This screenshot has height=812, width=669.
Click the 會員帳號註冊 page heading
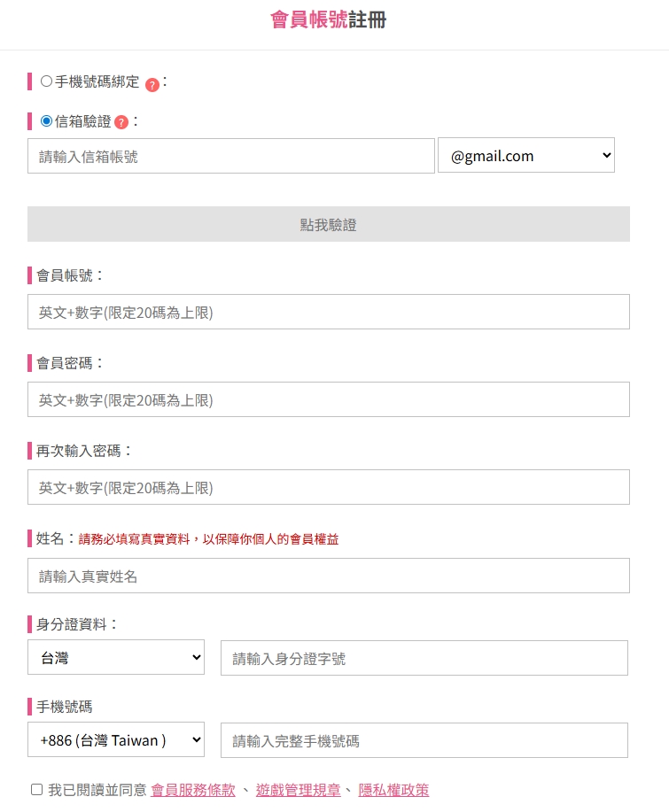tap(328, 20)
